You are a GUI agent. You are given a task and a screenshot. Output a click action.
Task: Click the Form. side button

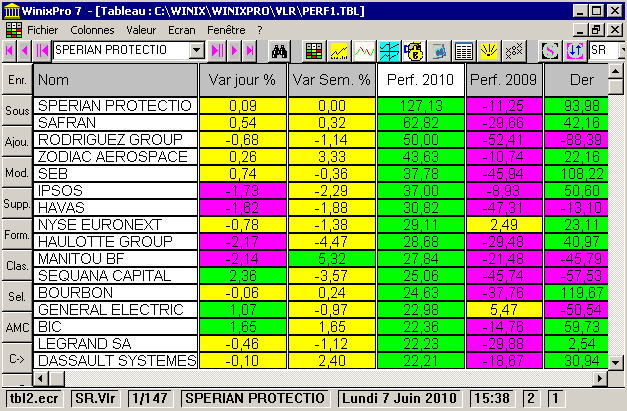coord(17,235)
